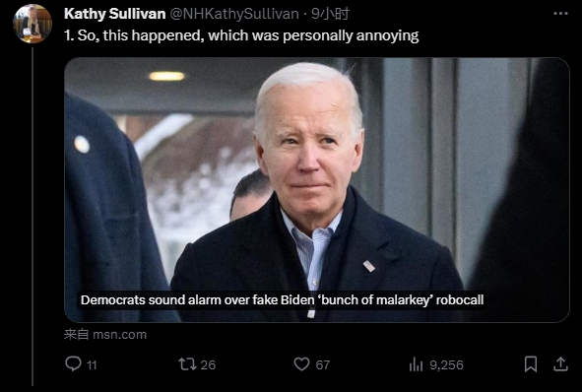
Task: Bookmark this tweet
Action: (x=531, y=364)
